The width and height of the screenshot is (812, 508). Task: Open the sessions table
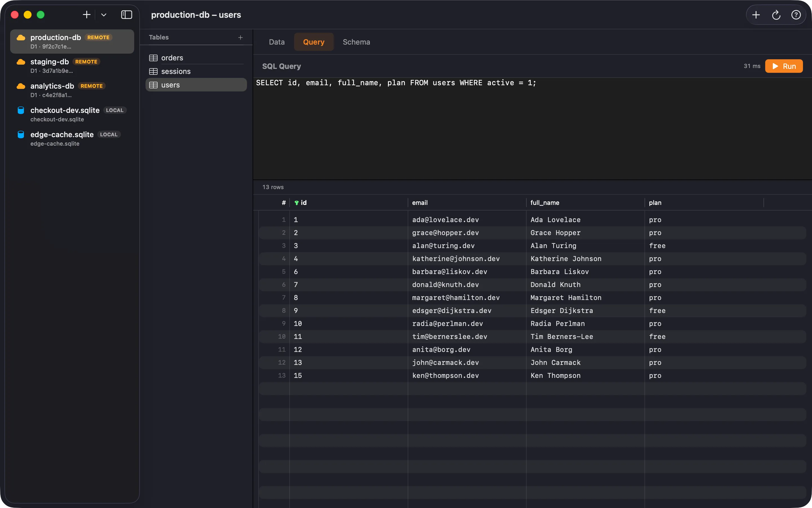point(196,71)
